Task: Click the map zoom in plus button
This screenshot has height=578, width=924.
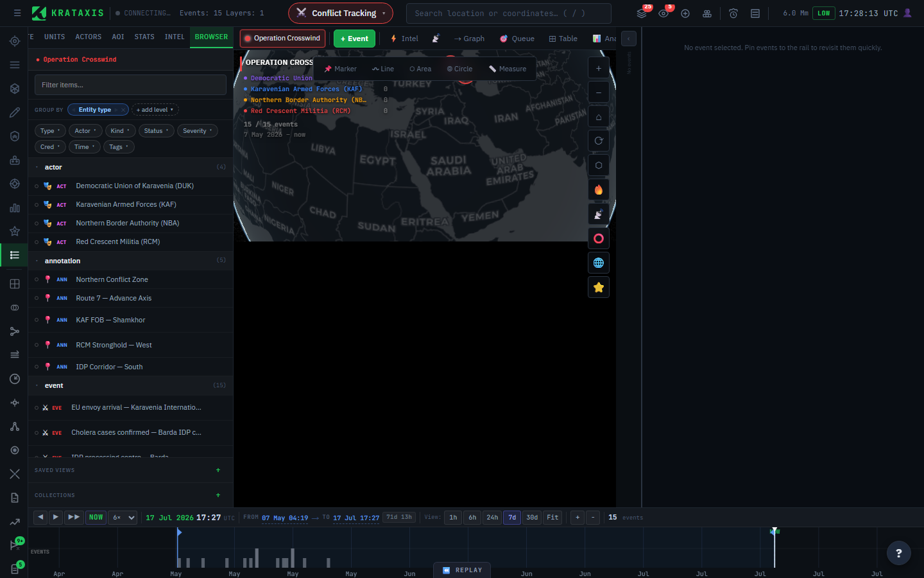Action: [x=599, y=68]
